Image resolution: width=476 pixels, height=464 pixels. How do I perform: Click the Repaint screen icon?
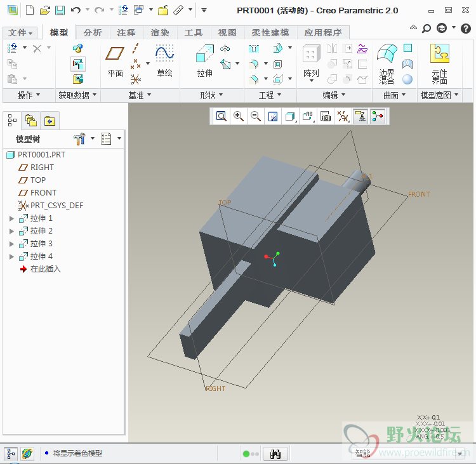coord(273,116)
